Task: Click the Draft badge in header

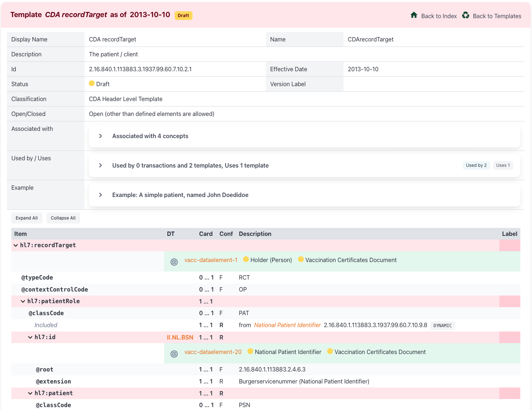Action: (x=183, y=16)
